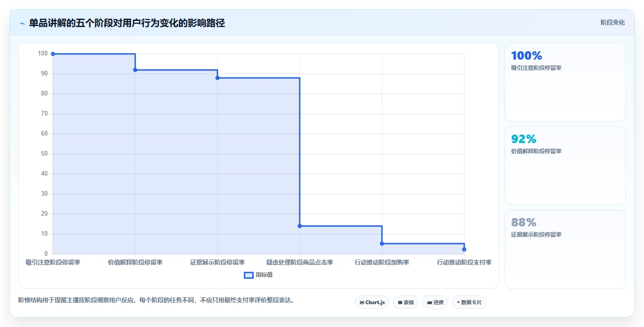Click the data point for 价值解释阶段停留率

tap(135, 70)
